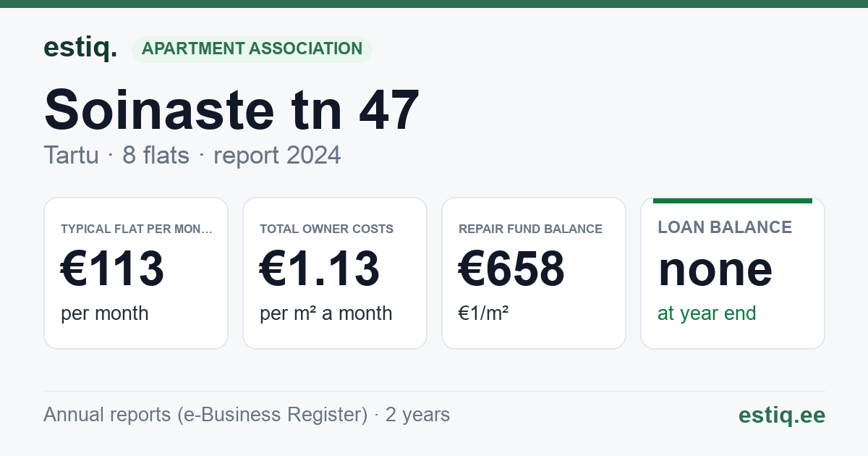Click the 'at year end' green caption
Viewport: 868px width, 456px height.
click(707, 313)
